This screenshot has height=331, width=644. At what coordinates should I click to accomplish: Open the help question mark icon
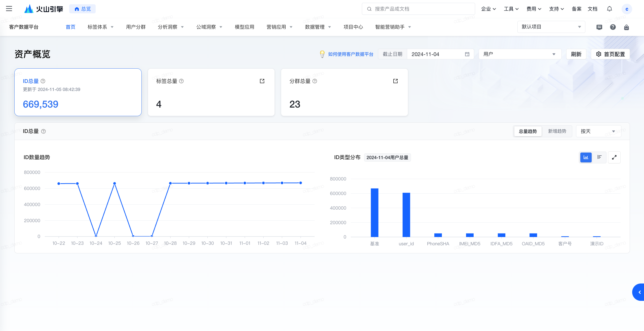[613, 27]
